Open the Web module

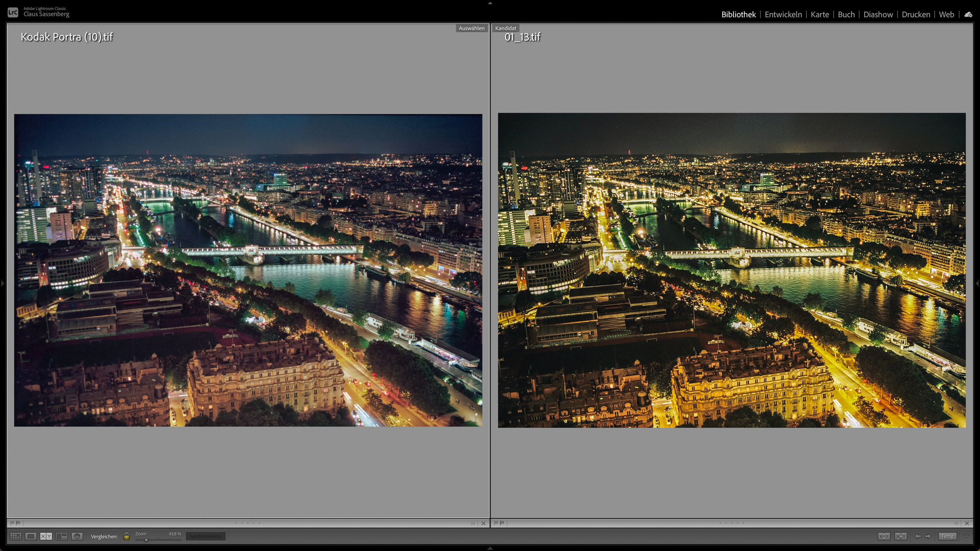coord(946,15)
